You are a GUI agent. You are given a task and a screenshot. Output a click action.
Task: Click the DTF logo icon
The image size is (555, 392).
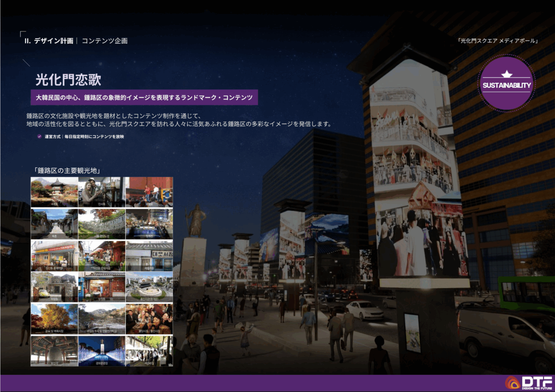coord(512,383)
